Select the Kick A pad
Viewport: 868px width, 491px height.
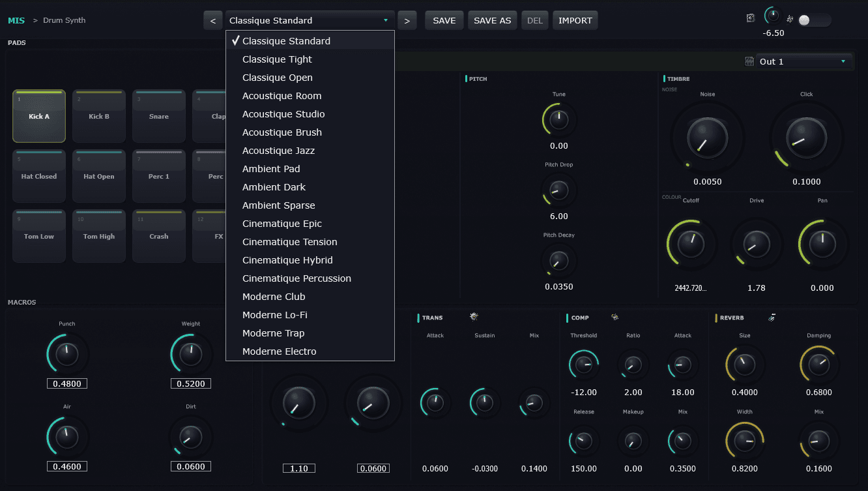tap(39, 116)
